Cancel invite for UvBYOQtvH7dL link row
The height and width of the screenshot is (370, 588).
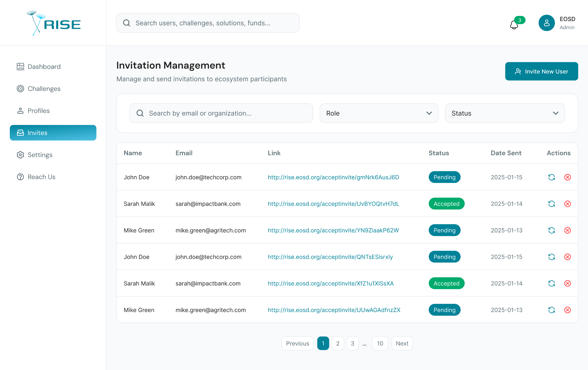click(x=567, y=204)
